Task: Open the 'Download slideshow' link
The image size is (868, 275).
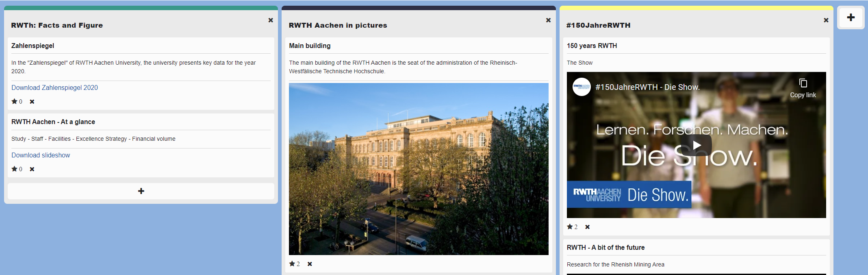Action: point(41,155)
